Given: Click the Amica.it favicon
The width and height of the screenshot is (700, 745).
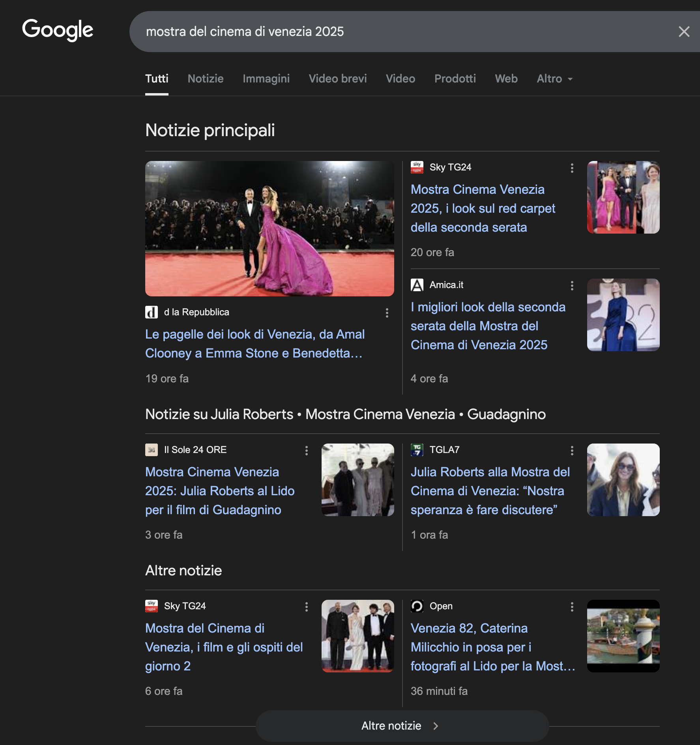Looking at the screenshot, I should (417, 285).
